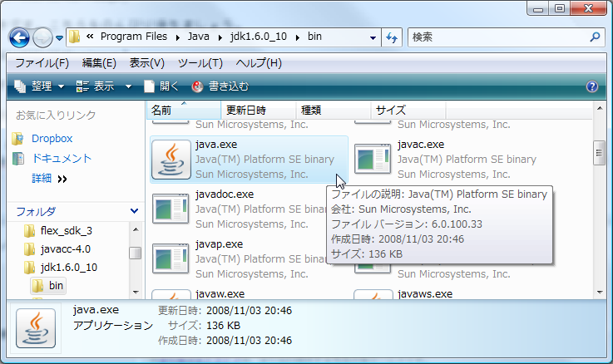This screenshot has height=364, width=613.
Task: Open the 表示 views dropdown arrow
Action: click(128, 86)
